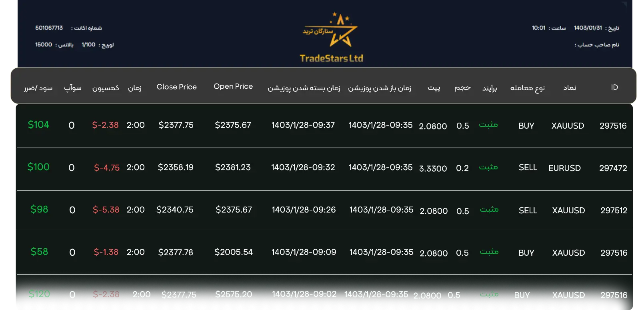Click commission value $-2.38 in $104 row

pos(105,125)
